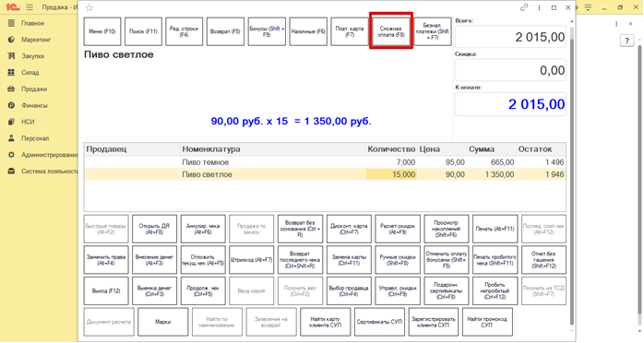The width and height of the screenshot is (644, 343).
Task: Click Расчет скидок (Alt+F9) button
Action: 398,229
